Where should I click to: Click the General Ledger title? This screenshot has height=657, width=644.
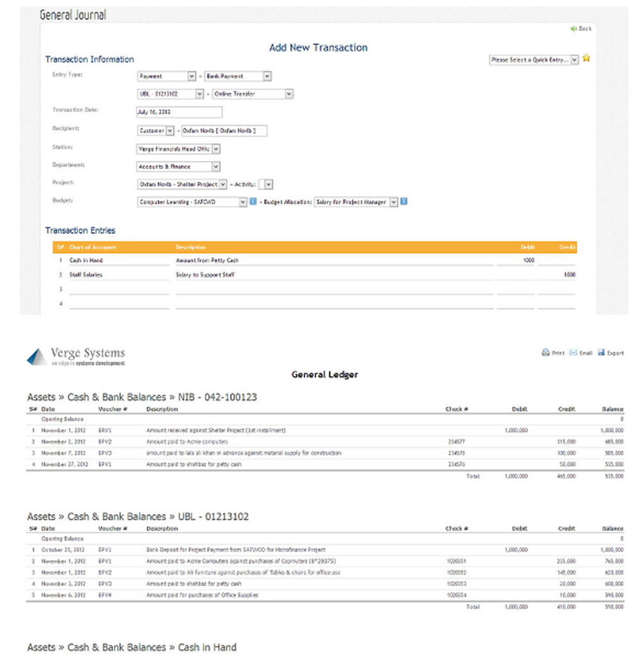[325, 375]
